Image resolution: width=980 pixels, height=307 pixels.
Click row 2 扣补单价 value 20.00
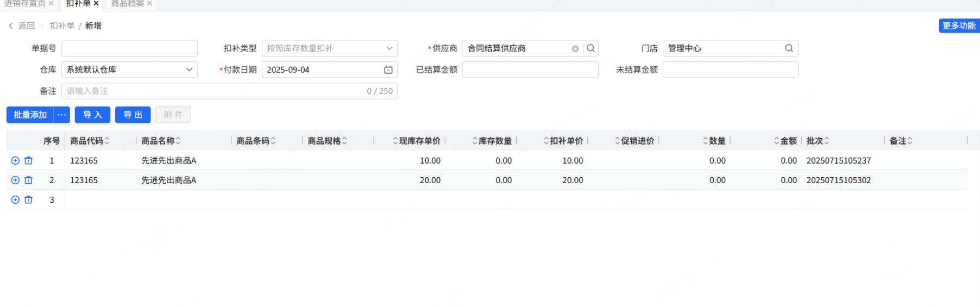[573, 180]
